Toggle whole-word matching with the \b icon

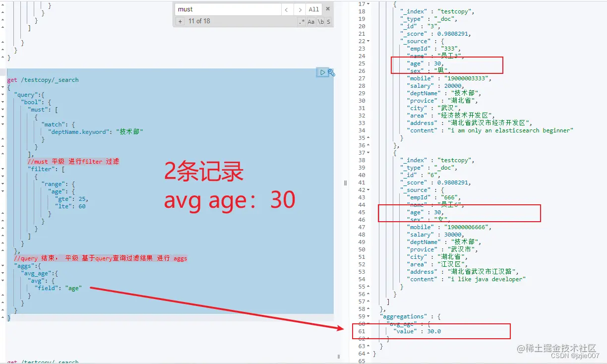[320, 21]
